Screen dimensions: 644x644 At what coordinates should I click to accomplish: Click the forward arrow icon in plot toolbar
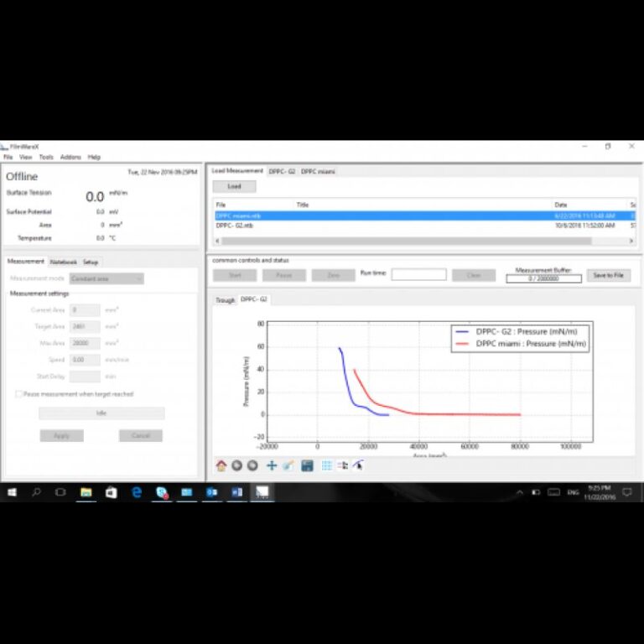point(252,465)
